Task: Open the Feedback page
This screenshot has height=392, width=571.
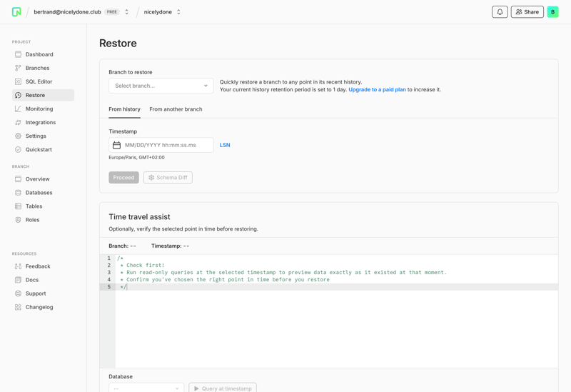Action: (x=43, y=266)
